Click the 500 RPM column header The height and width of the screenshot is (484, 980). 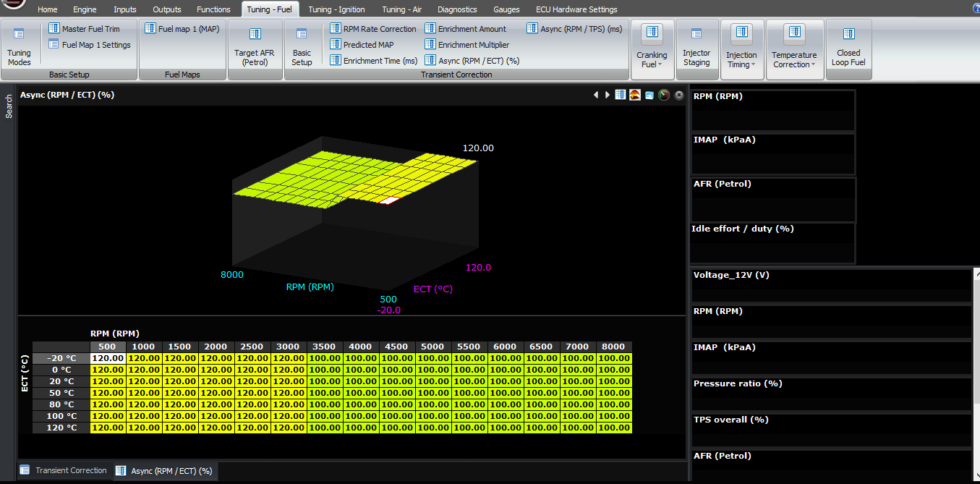click(x=108, y=347)
